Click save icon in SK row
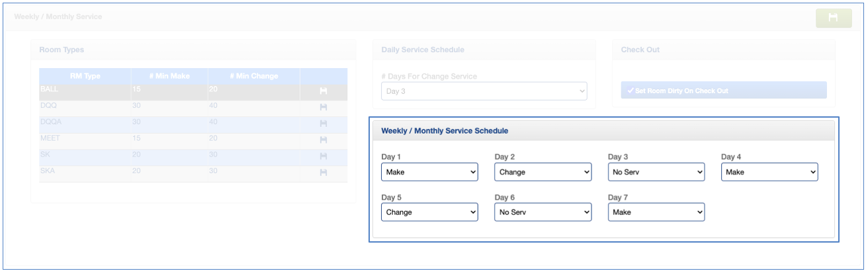Screen dimensions: 868x273 pos(324,156)
